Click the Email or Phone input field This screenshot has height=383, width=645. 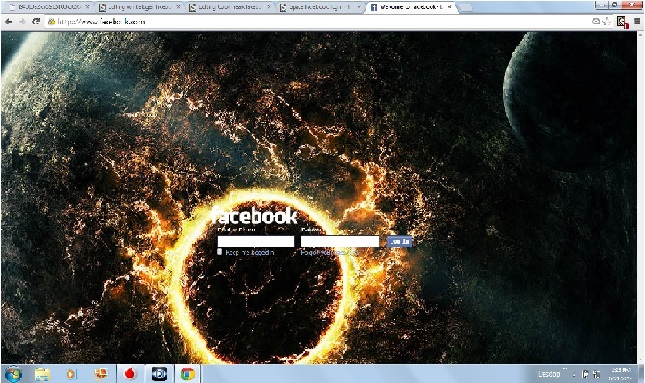point(256,241)
